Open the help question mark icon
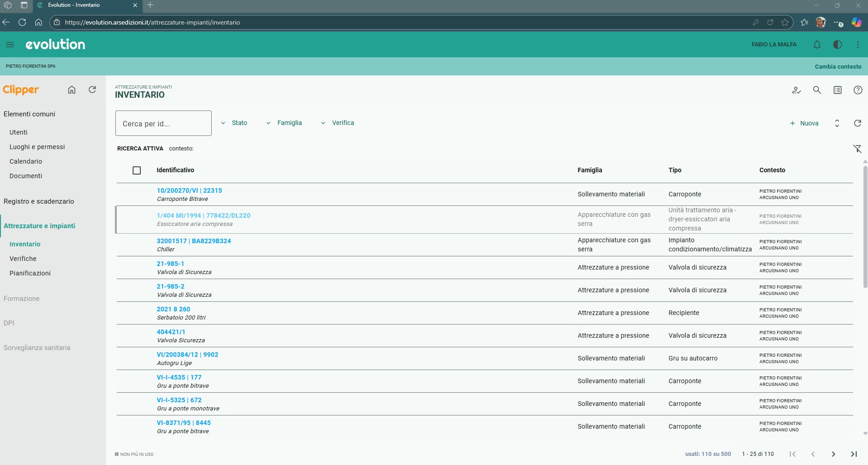Viewport: 868px width, 465px height. [x=858, y=90]
